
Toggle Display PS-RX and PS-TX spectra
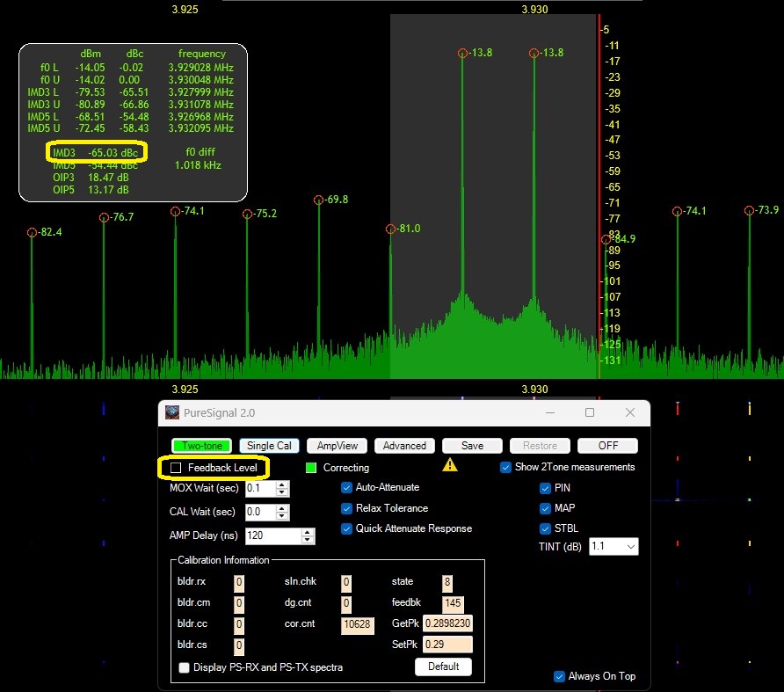point(185,667)
